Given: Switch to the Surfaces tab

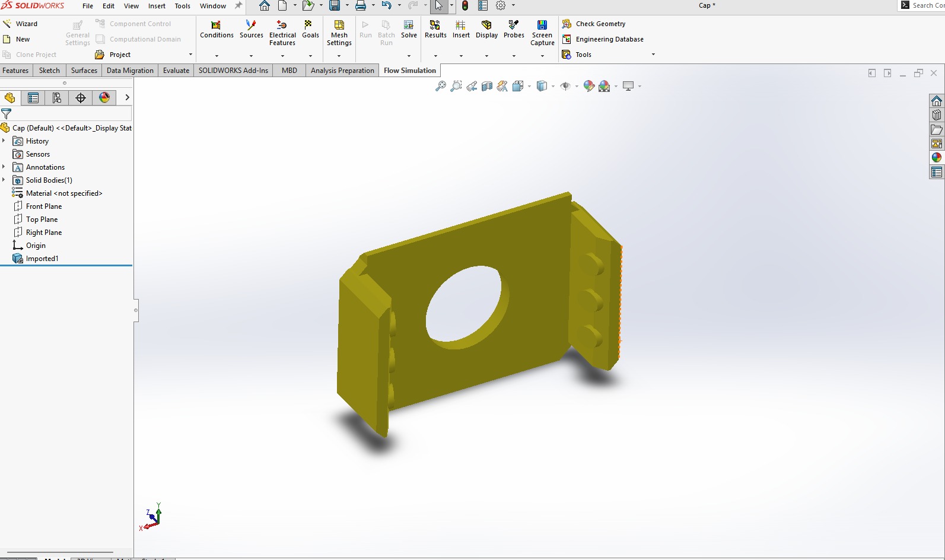Looking at the screenshot, I should tap(84, 71).
